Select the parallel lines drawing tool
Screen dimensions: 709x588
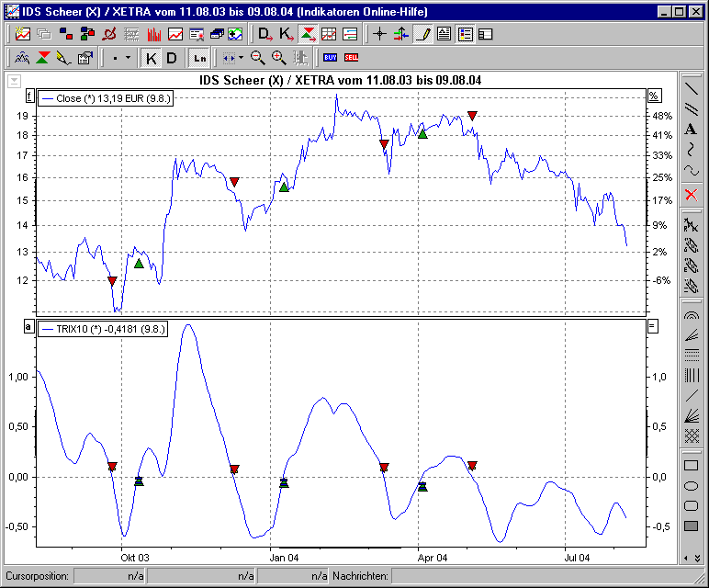click(691, 109)
